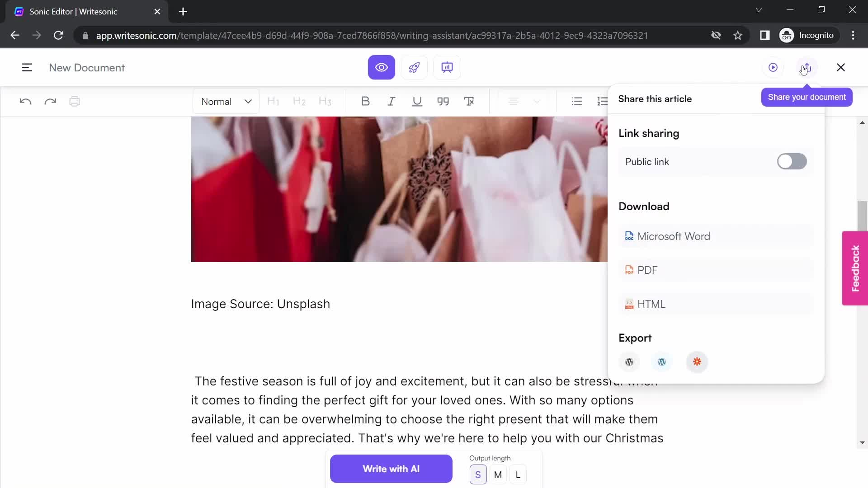Select M output length size
Image resolution: width=868 pixels, height=488 pixels.
[498, 475]
